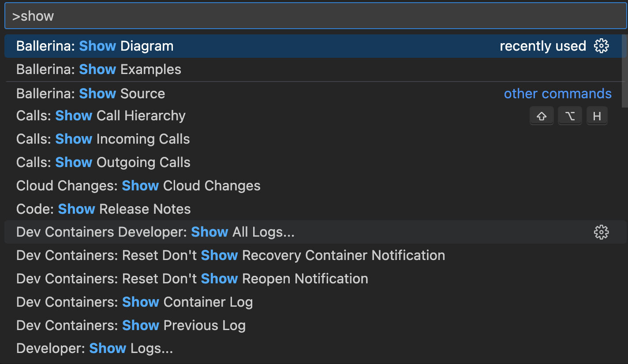This screenshot has width=628, height=364.
Task: Click the Option key badge beside Show Call Hierarchy
Action: click(x=570, y=116)
